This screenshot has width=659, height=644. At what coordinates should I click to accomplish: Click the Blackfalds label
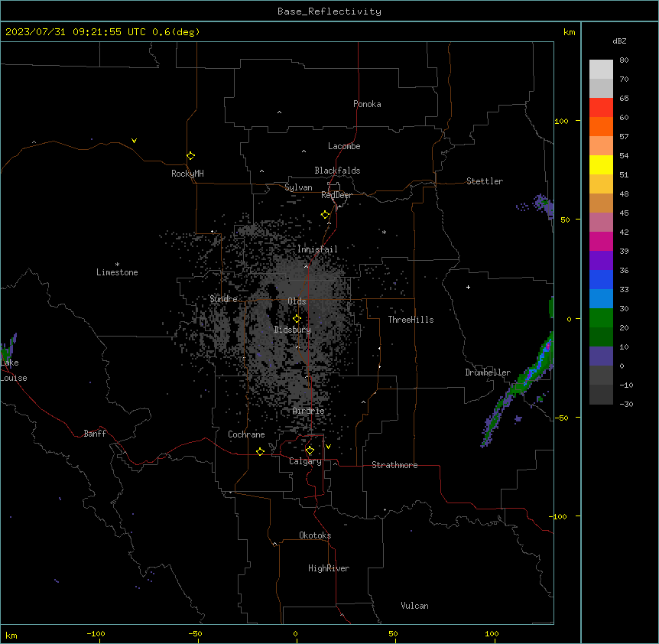337,171
